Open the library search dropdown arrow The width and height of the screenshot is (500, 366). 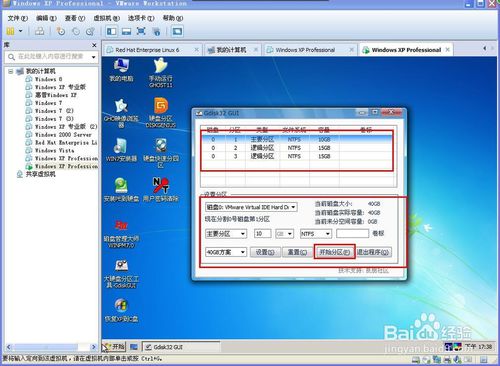click(x=94, y=57)
